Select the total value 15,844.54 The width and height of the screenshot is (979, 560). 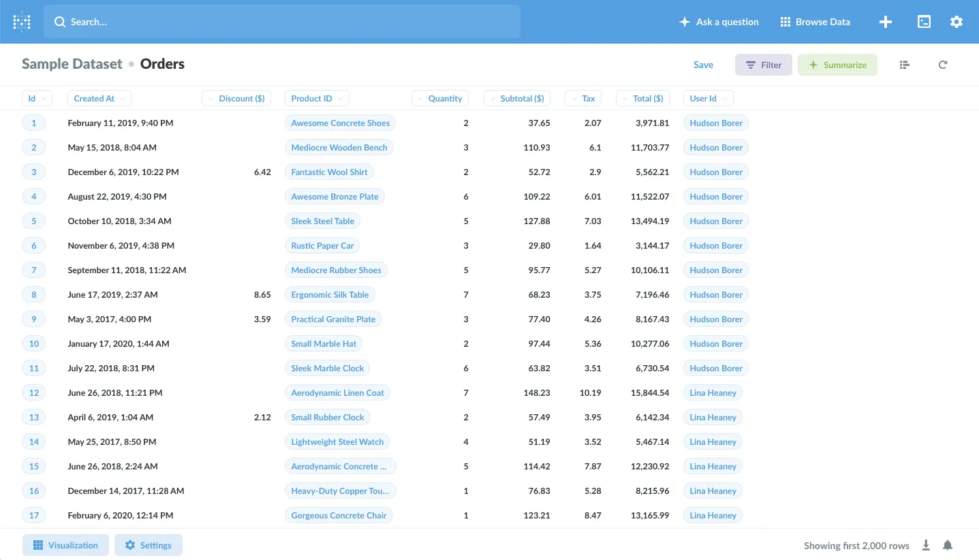(x=650, y=392)
